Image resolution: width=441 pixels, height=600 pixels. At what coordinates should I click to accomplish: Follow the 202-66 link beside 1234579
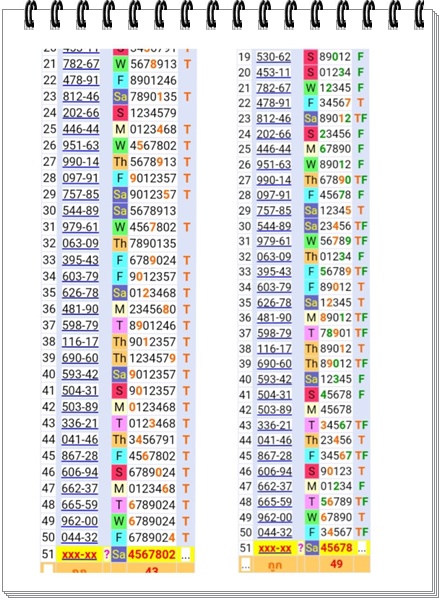(x=81, y=113)
